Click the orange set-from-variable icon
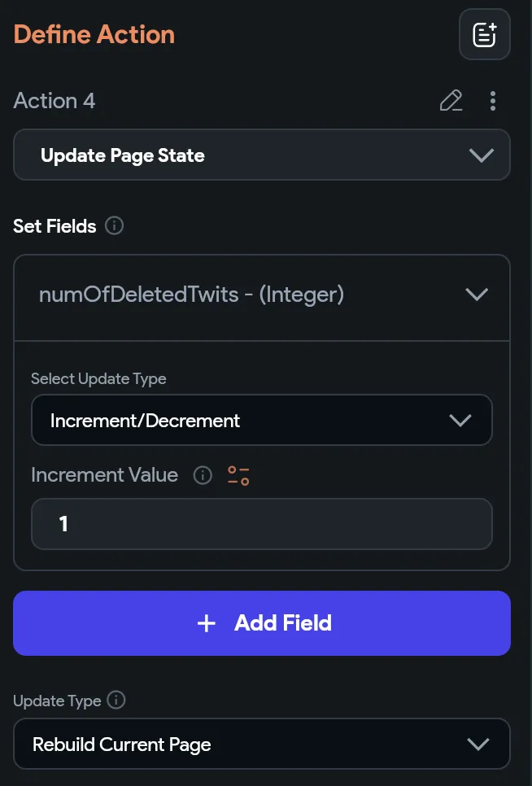532x786 pixels. [238, 475]
